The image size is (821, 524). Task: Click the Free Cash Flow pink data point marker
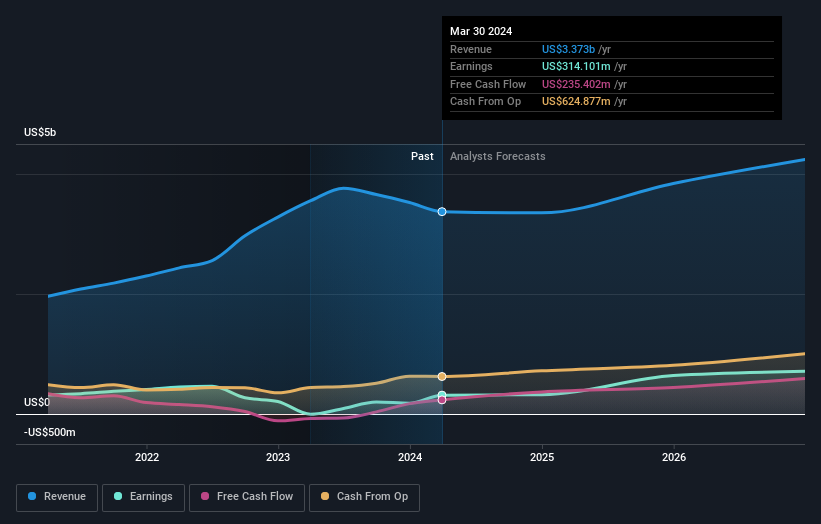pyautogui.click(x=442, y=400)
